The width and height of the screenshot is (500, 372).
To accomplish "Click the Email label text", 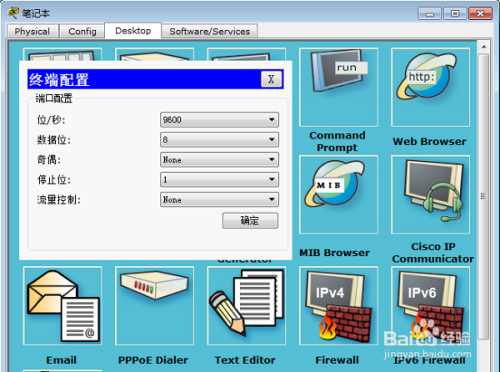I will [x=61, y=360].
